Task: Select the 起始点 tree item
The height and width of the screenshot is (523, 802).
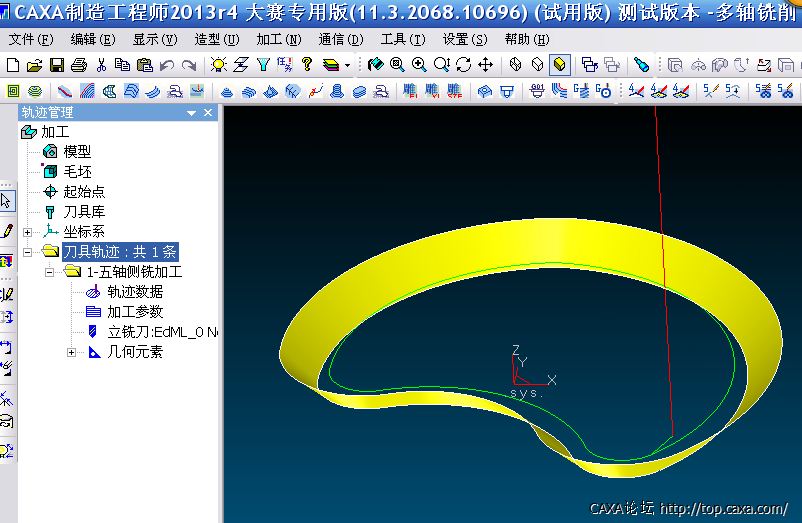Action: (74, 192)
